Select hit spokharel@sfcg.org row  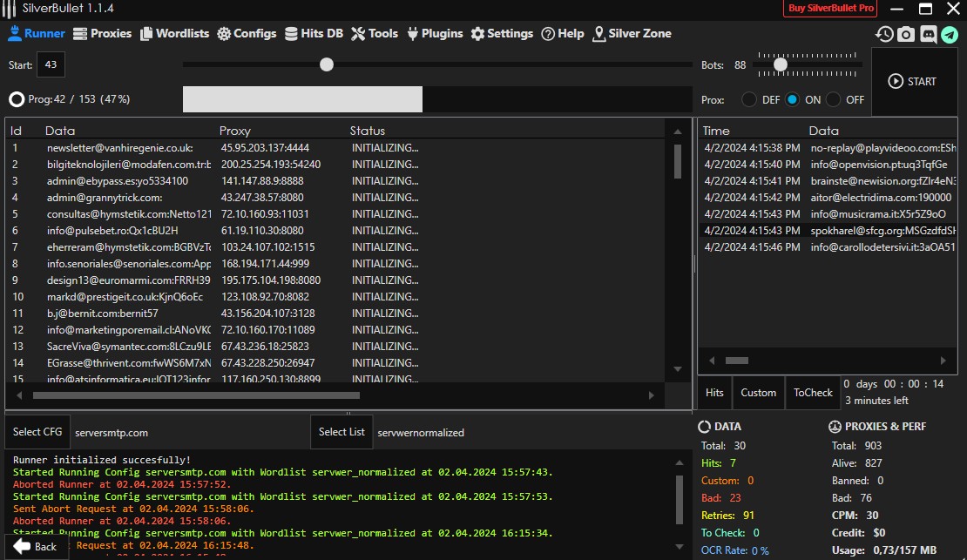(828, 231)
